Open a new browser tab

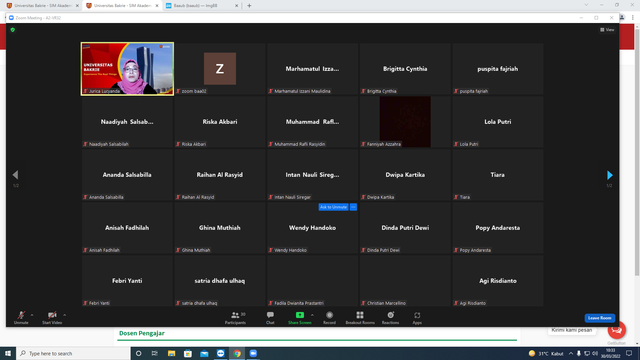[249, 6]
